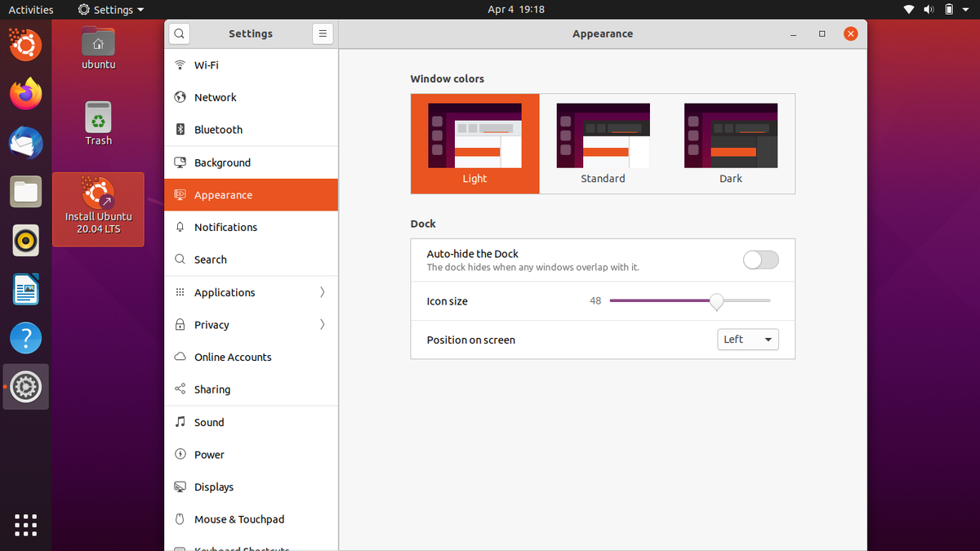Launch Firefox from the dock
Viewport: 980px width, 551px height.
coord(25,94)
